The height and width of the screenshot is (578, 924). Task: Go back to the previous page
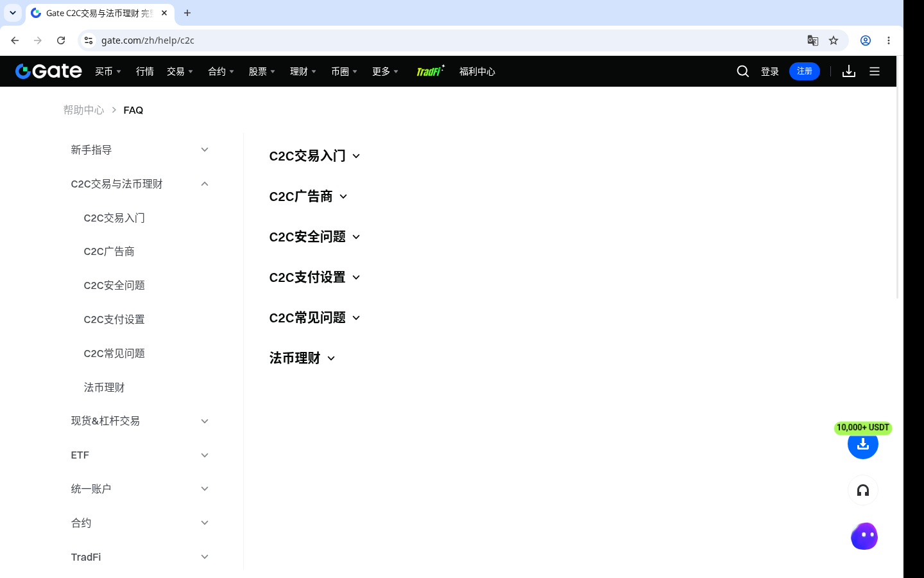(15, 40)
